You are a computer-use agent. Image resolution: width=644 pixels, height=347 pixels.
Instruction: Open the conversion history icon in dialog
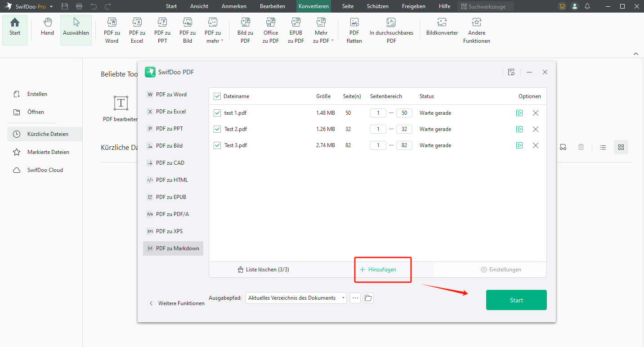click(x=511, y=72)
